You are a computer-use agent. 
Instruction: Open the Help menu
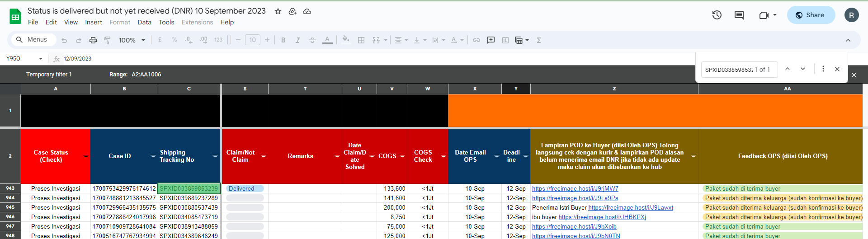coord(227,22)
